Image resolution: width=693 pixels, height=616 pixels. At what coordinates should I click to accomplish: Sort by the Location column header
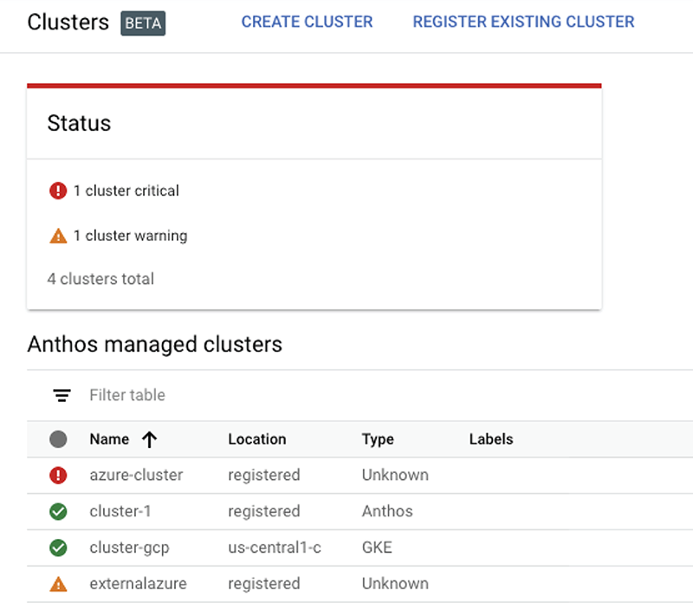pos(256,439)
